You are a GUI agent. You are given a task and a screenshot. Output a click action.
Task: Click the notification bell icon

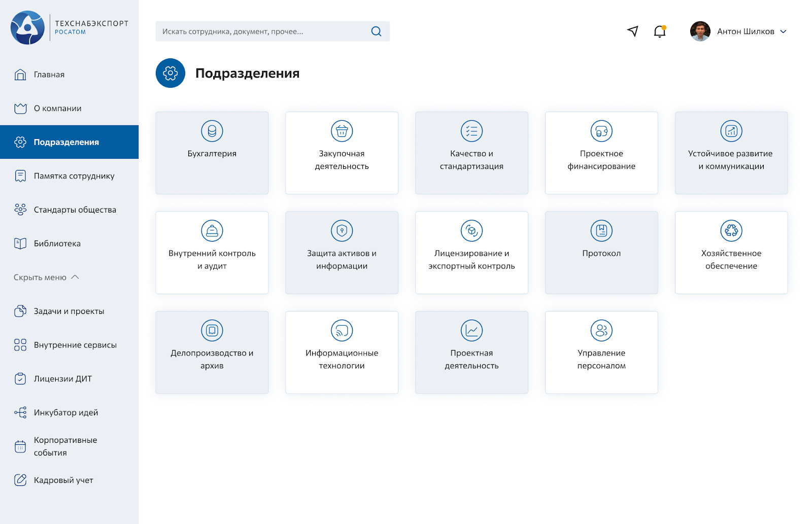pos(659,31)
